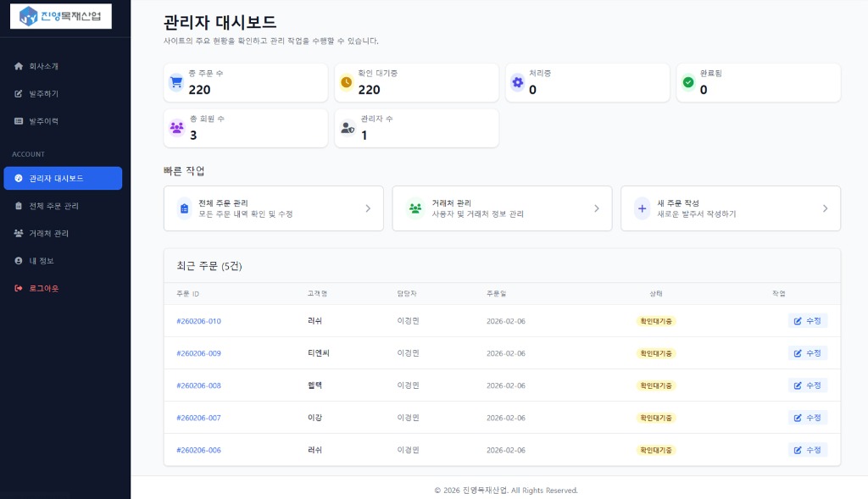Click the home icon next to 회사소개

pos(18,66)
